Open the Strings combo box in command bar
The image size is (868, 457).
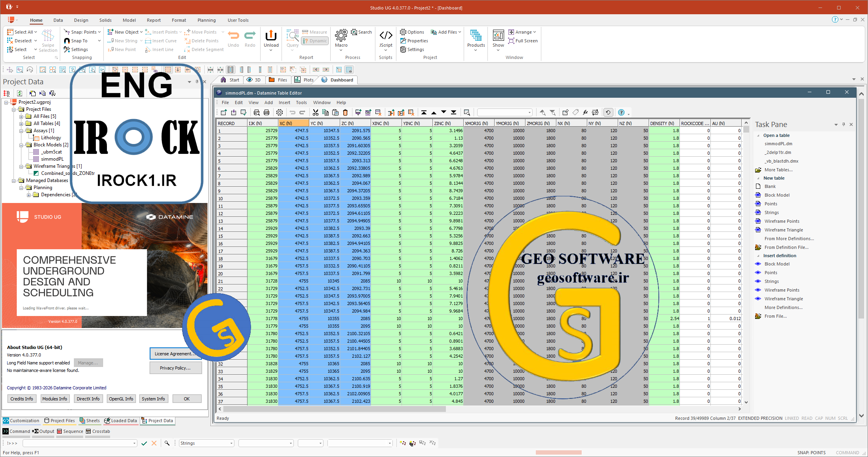[206, 443]
